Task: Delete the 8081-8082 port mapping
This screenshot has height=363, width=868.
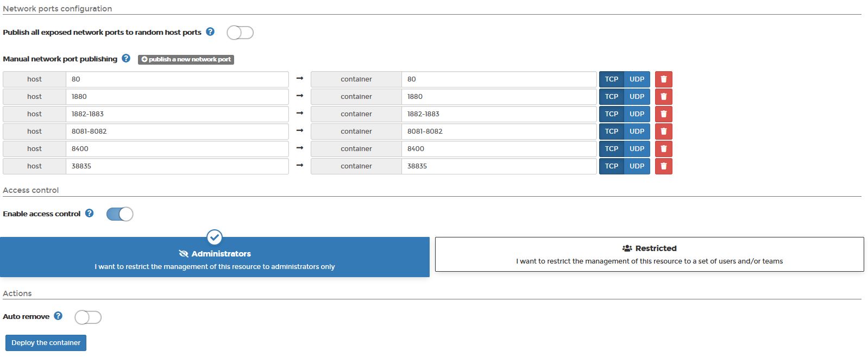Action: [x=663, y=132]
